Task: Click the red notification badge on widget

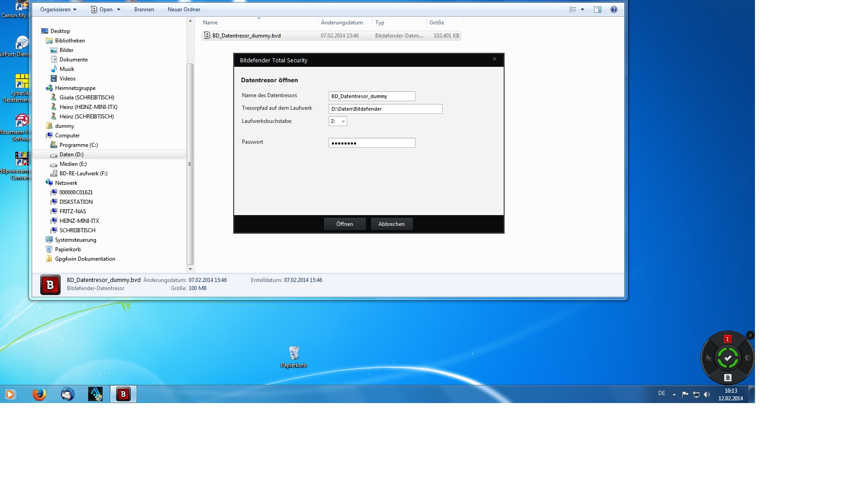Action: tap(727, 339)
